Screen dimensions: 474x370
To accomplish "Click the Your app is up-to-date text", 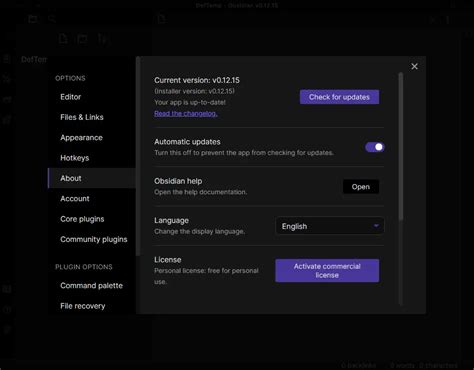I will (190, 102).
